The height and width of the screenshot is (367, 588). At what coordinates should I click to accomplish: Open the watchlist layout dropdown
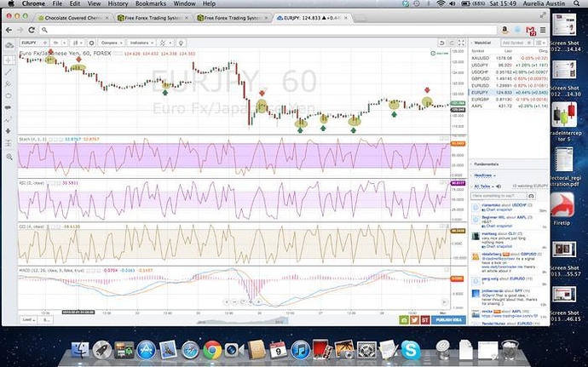(541, 43)
